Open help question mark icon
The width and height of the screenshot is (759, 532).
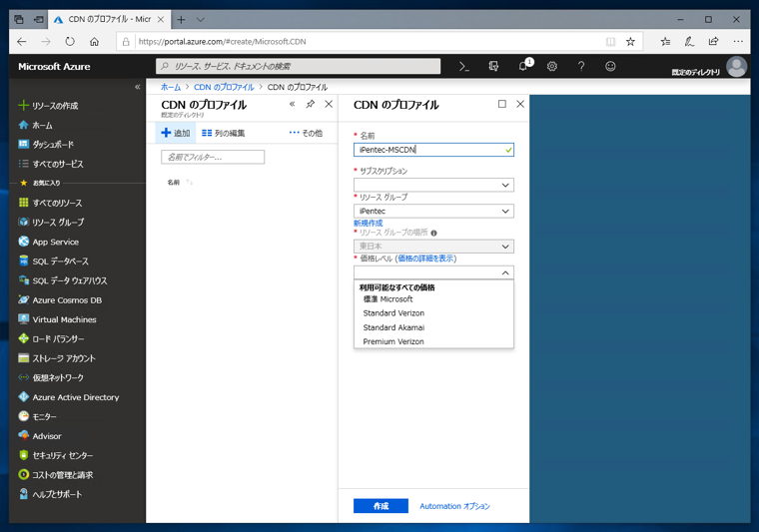pyautogui.click(x=581, y=66)
